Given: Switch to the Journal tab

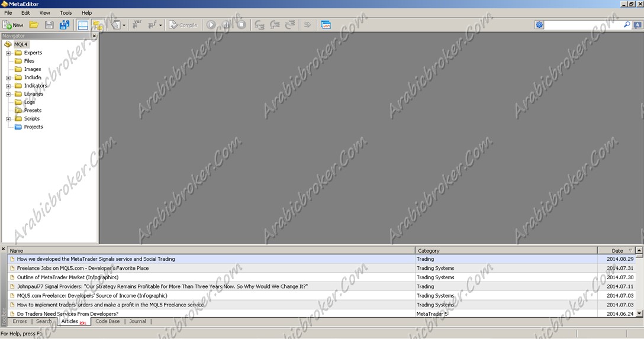Looking at the screenshot, I should [137, 321].
